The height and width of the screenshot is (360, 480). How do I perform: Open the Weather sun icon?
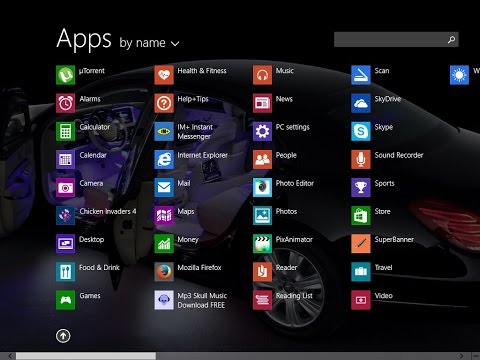(459, 75)
